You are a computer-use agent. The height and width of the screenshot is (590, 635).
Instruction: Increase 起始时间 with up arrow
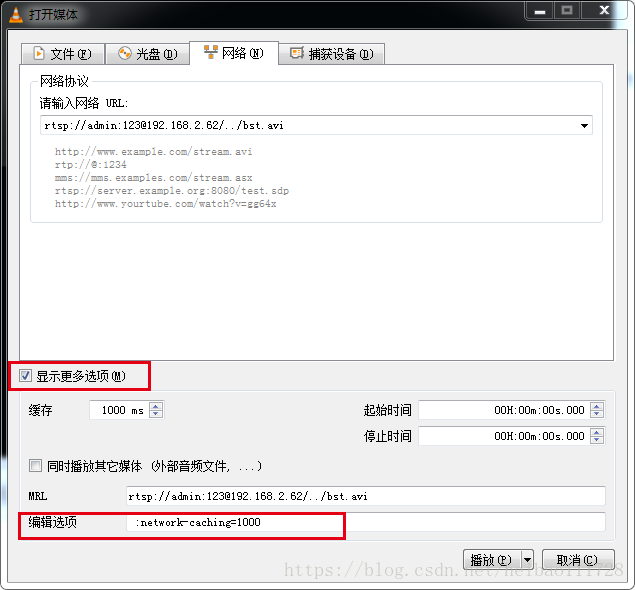click(x=597, y=406)
